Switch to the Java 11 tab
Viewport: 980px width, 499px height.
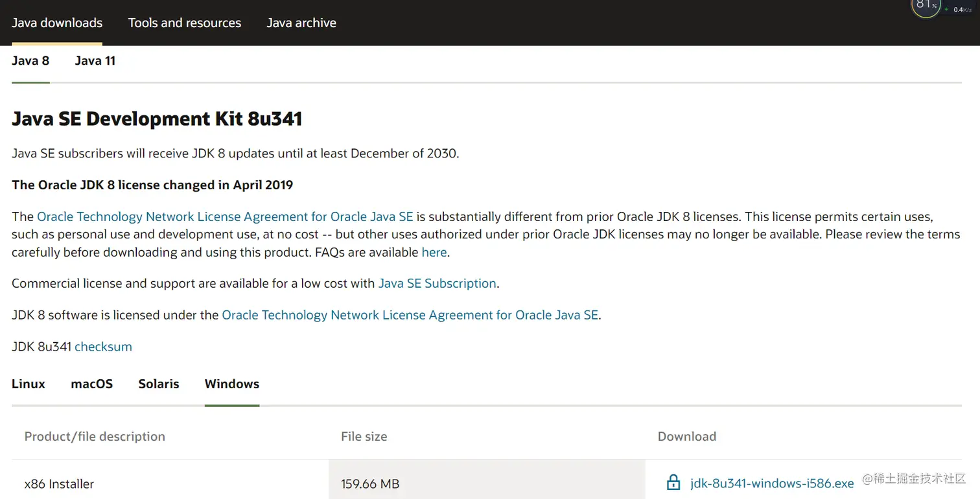(95, 61)
